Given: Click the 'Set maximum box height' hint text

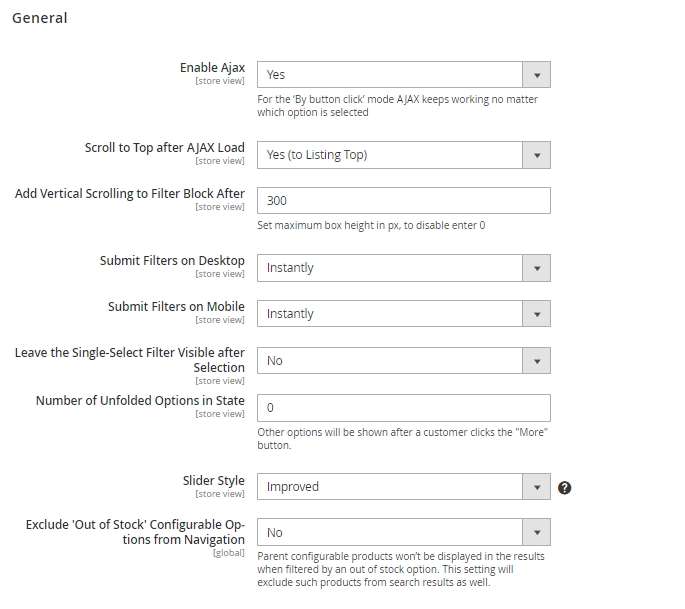Looking at the screenshot, I should (x=371, y=226).
